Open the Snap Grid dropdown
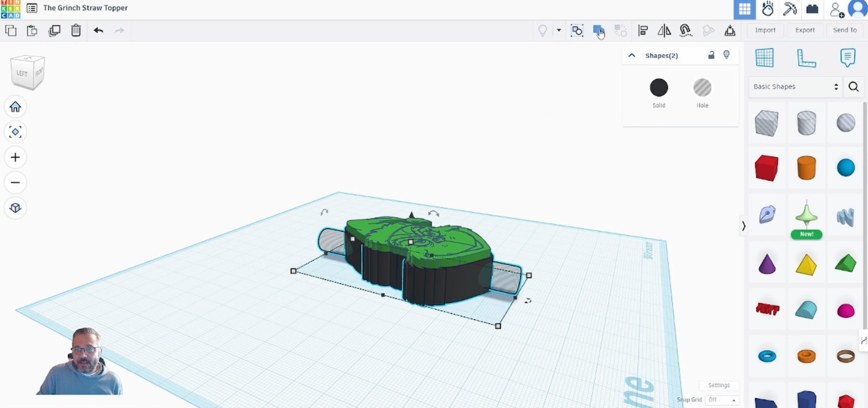This screenshot has width=868, height=408. 722,400
